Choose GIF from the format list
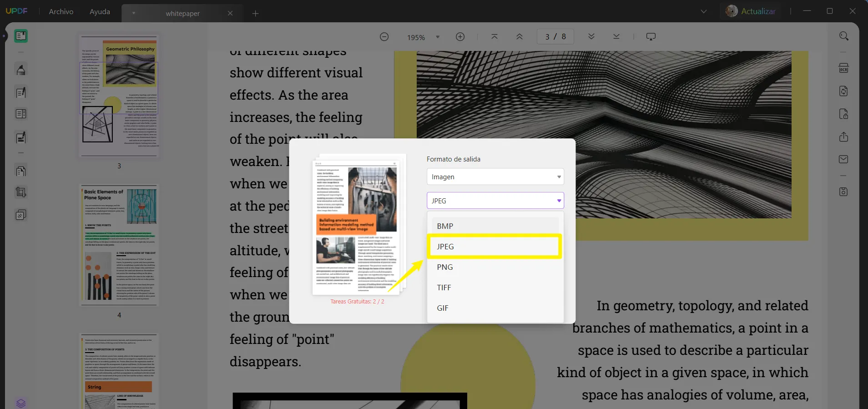868x409 pixels. 495,308
